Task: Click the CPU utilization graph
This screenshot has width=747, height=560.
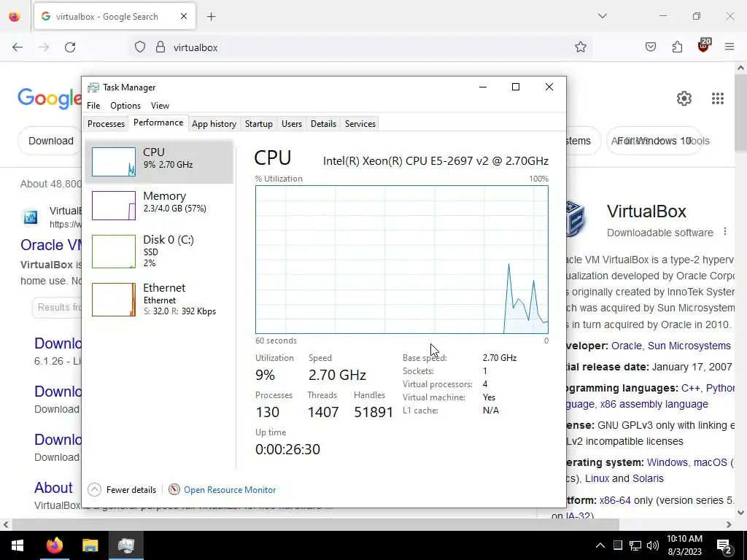Action: [402, 260]
